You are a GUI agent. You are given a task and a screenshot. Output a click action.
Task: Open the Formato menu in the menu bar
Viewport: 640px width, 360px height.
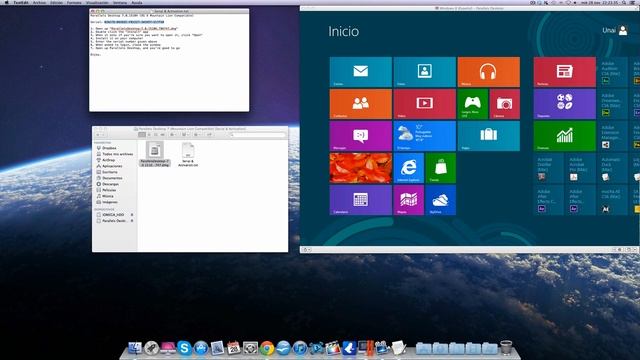tap(74, 2)
